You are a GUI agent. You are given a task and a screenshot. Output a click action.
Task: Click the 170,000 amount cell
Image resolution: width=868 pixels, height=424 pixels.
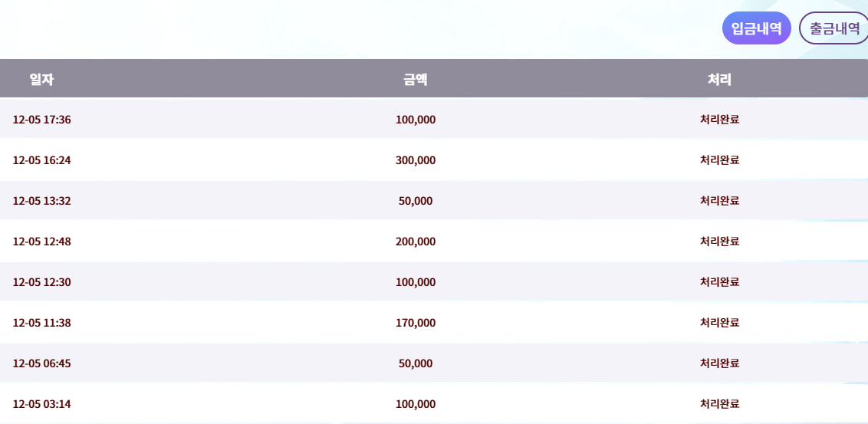coord(416,323)
